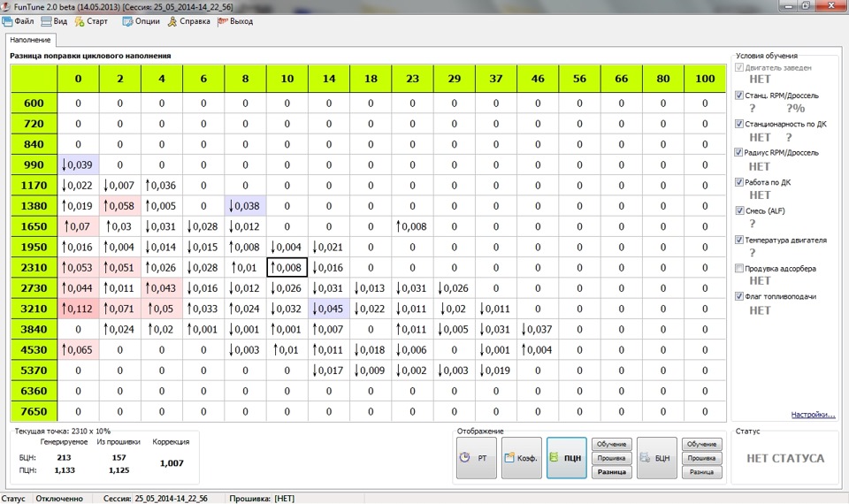This screenshot has width=849, height=504.
Task: Toggle Смесь (ALF) checkbox
Action: click(x=739, y=210)
